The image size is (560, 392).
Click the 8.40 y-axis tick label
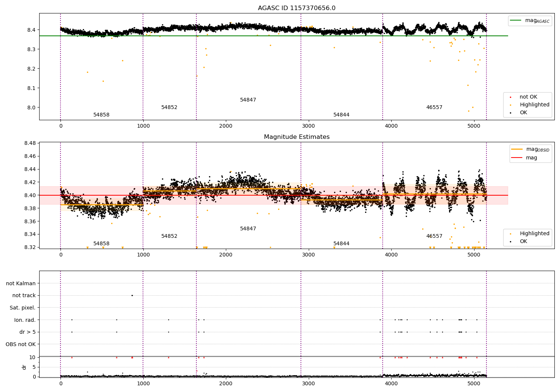[x=30, y=195]
